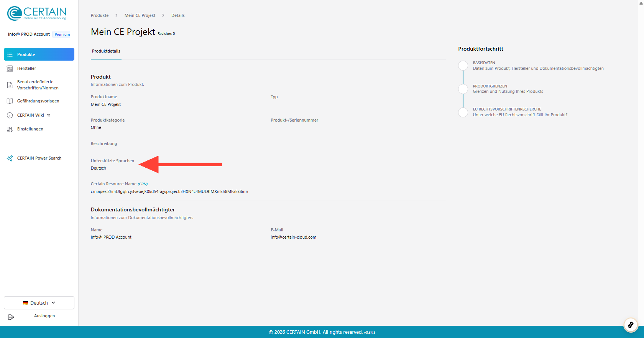
Task: Click the Gefährdungsvorlagen book icon
Action: (x=10, y=101)
